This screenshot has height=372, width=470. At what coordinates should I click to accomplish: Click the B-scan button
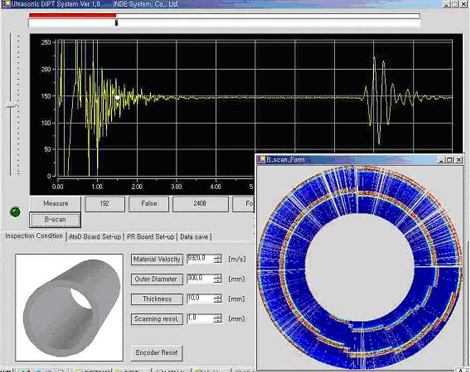click(x=55, y=220)
